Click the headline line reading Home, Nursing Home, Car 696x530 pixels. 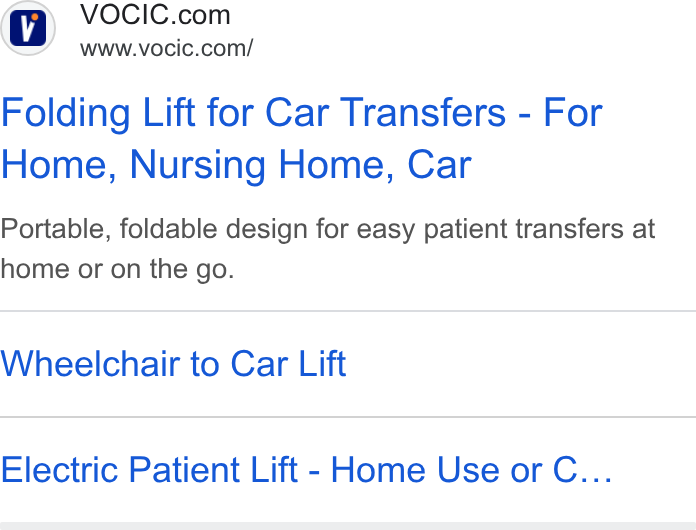(x=236, y=165)
